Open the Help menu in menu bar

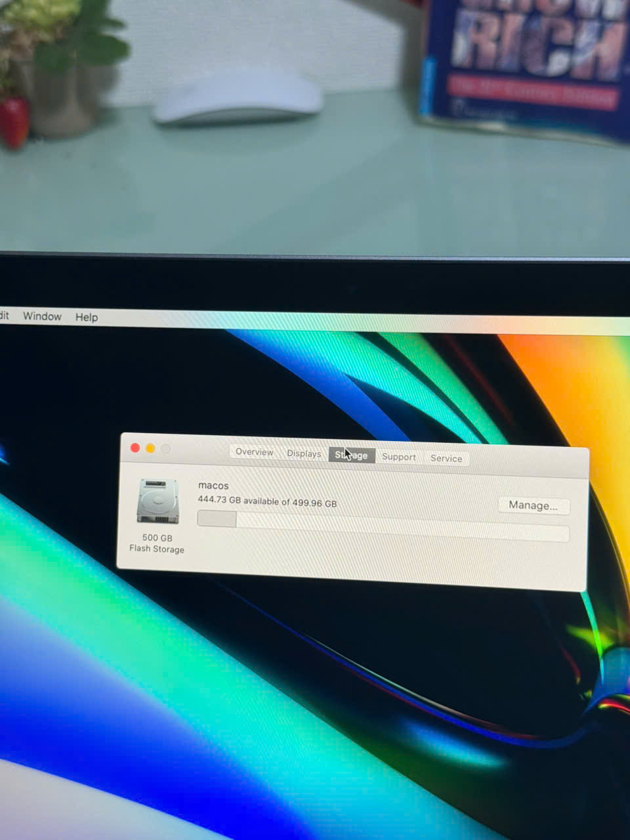pos(86,318)
